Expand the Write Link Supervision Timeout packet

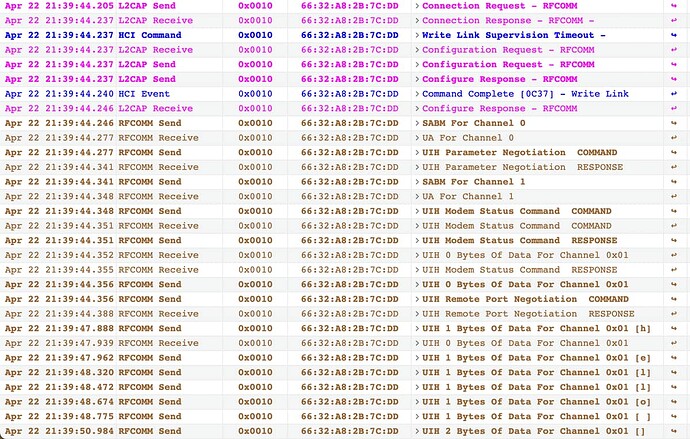coord(417,35)
